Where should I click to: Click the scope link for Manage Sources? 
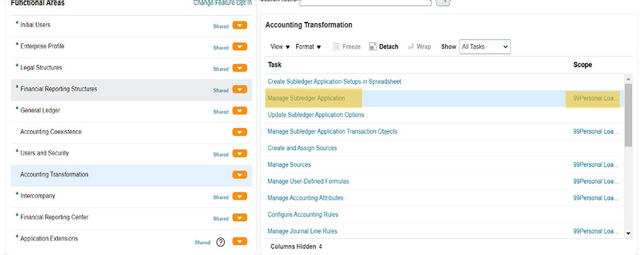[x=596, y=165]
